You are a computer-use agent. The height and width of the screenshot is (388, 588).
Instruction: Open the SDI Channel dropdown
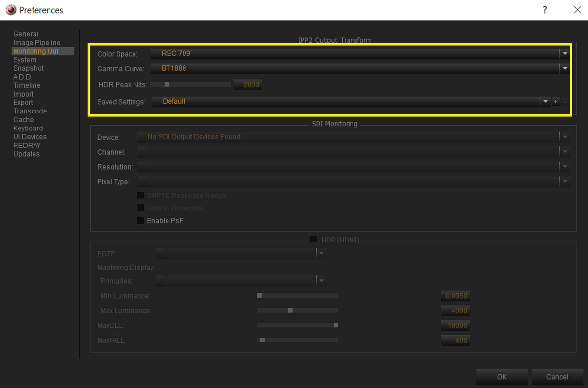coord(353,152)
